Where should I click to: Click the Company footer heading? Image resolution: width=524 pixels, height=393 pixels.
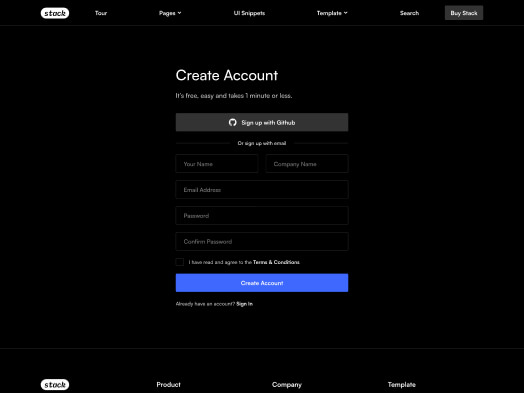pyautogui.click(x=287, y=385)
